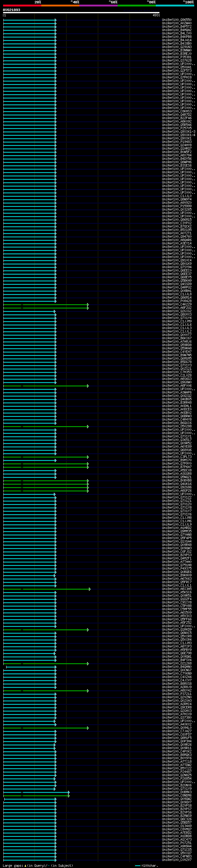Click the green alignment bar for A8F006
The height and width of the screenshot is (868, 197).
(x=46, y=386)
